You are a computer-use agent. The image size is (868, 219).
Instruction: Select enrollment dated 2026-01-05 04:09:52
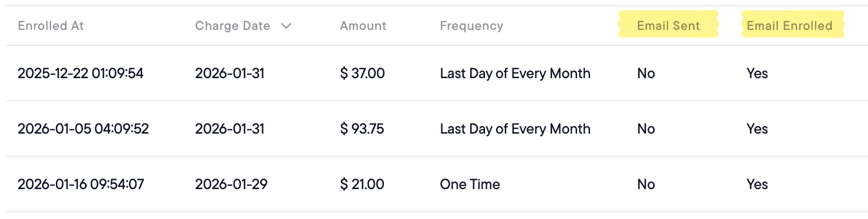(83, 129)
